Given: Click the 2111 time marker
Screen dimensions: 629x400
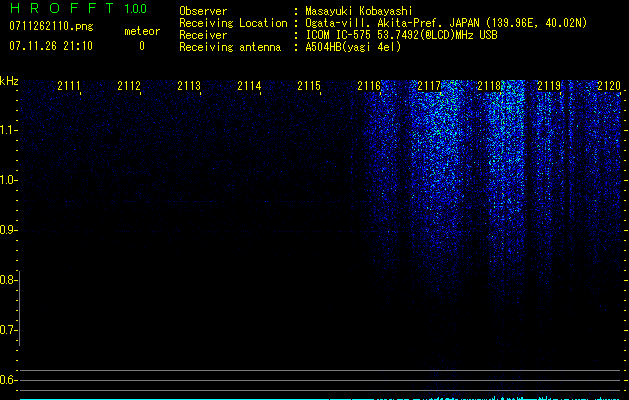Looking at the screenshot, I should click(x=69, y=85).
